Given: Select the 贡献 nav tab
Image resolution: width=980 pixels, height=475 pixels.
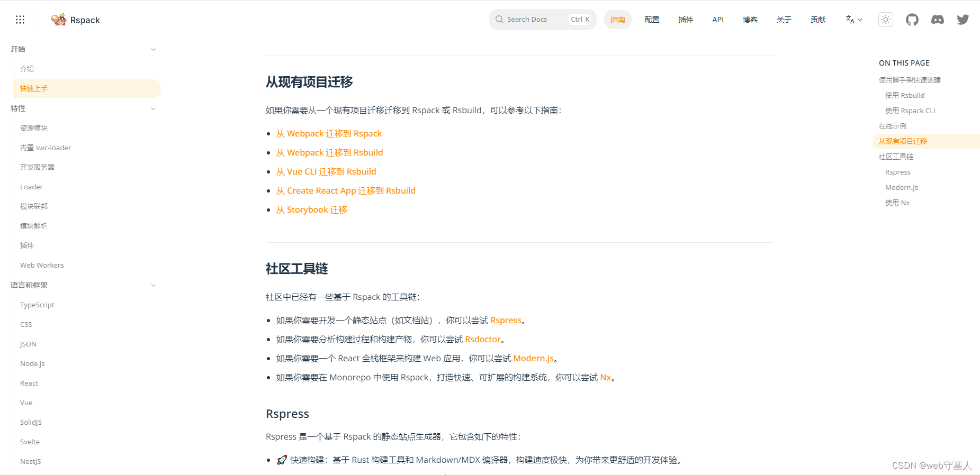Looking at the screenshot, I should click(x=818, y=20).
